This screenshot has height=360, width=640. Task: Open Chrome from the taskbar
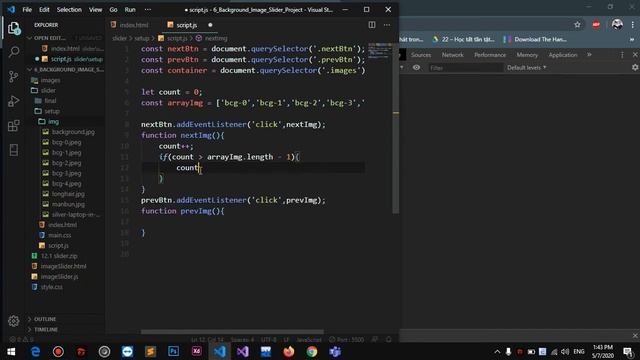click(x=312, y=351)
